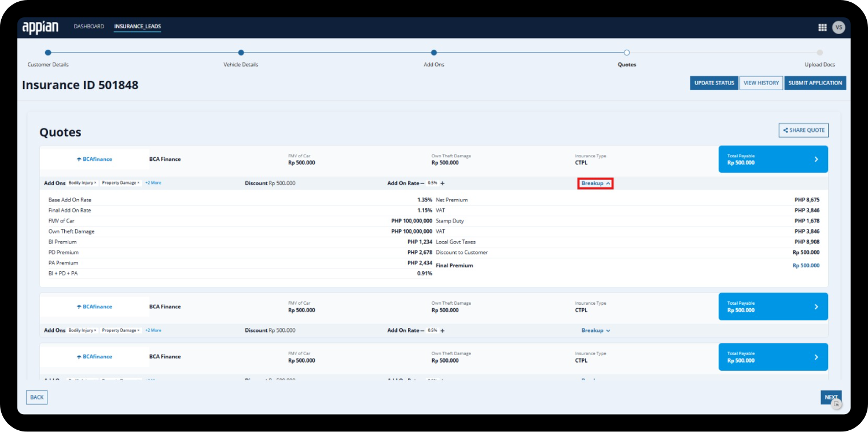The width and height of the screenshot is (868, 432).
Task: Click the SHARE QUOTE button
Action: point(804,130)
